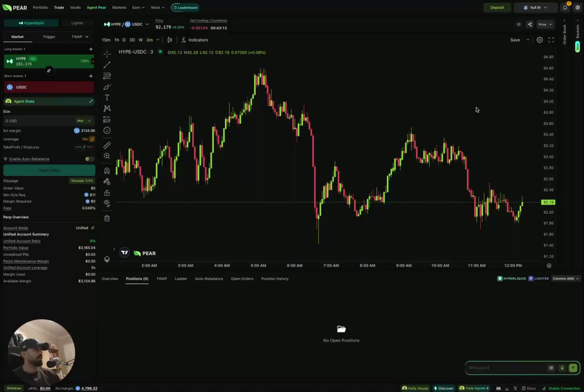Add a short asset with plus

click(91, 76)
